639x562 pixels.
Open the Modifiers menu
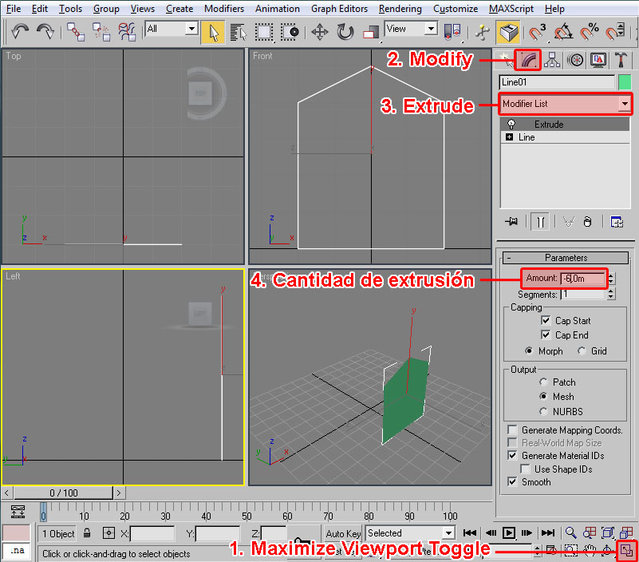click(x=223, y=8)
